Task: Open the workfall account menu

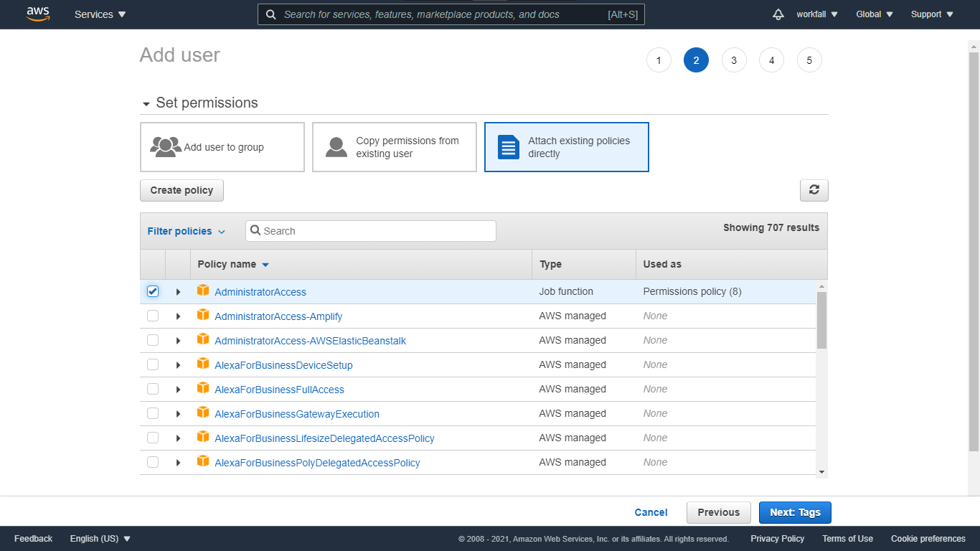Action: pos(817,14)
